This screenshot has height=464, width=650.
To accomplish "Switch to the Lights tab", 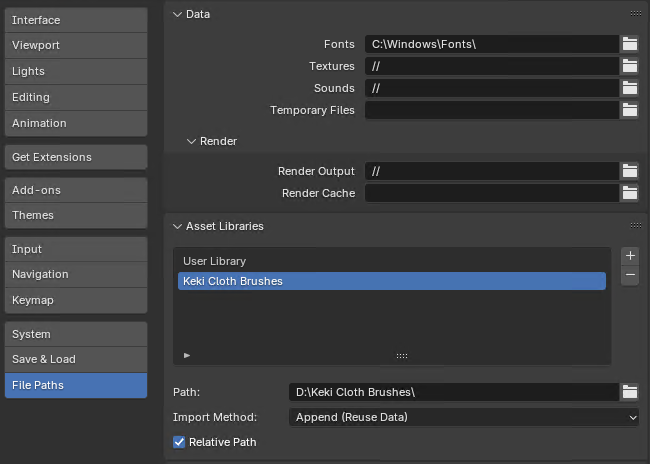I will tap(76, 71).
